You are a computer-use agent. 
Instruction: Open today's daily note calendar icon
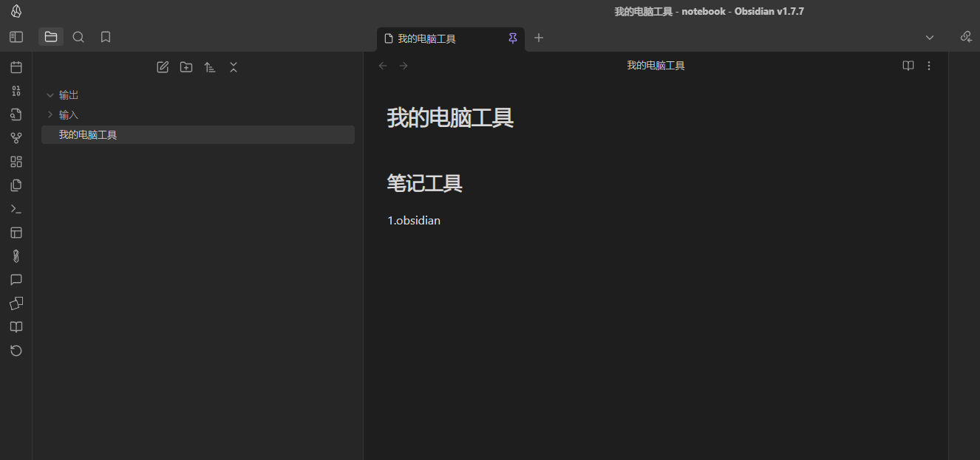click(16, 67)
